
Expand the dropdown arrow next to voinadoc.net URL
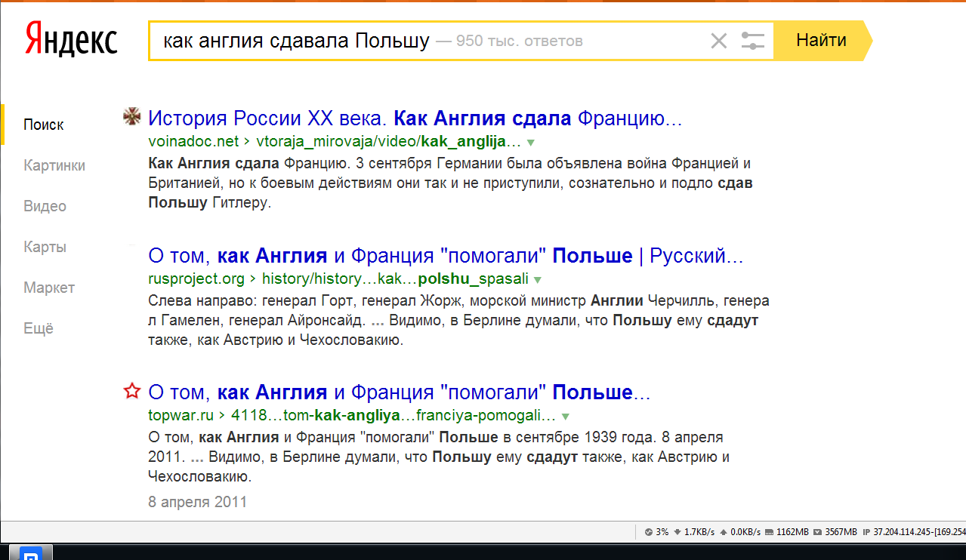coord(530,142)
